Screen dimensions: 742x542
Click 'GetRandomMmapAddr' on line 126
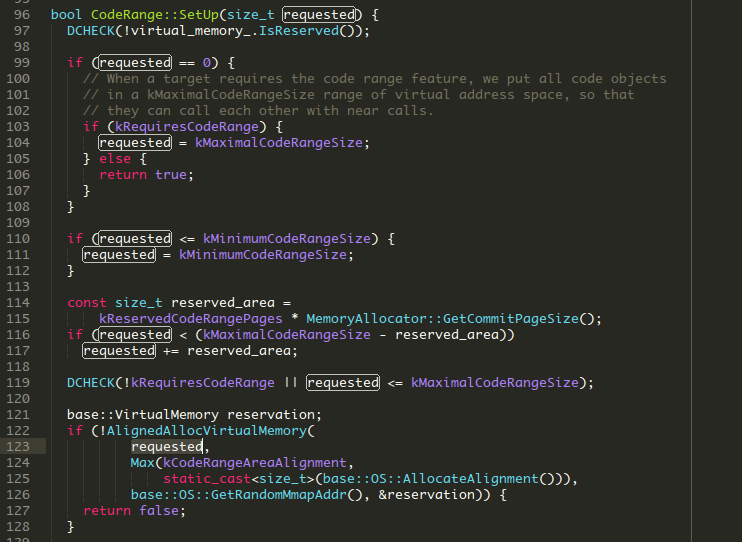pos(279,495)
